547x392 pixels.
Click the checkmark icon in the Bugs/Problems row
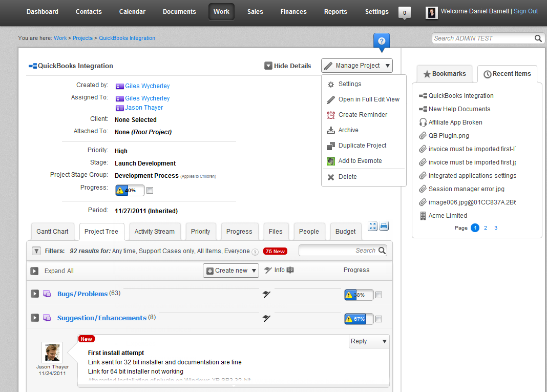coord(266,294)
